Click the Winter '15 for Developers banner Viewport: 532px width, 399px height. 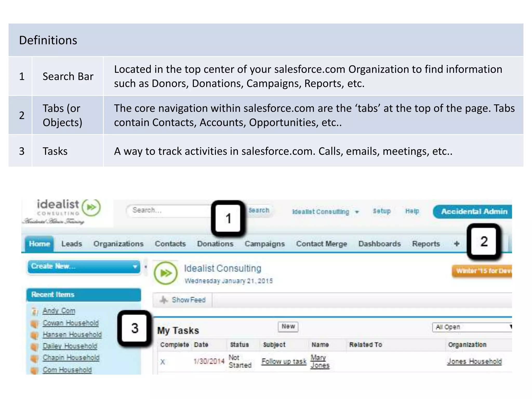pyautogui.click(x=482, y=271)
